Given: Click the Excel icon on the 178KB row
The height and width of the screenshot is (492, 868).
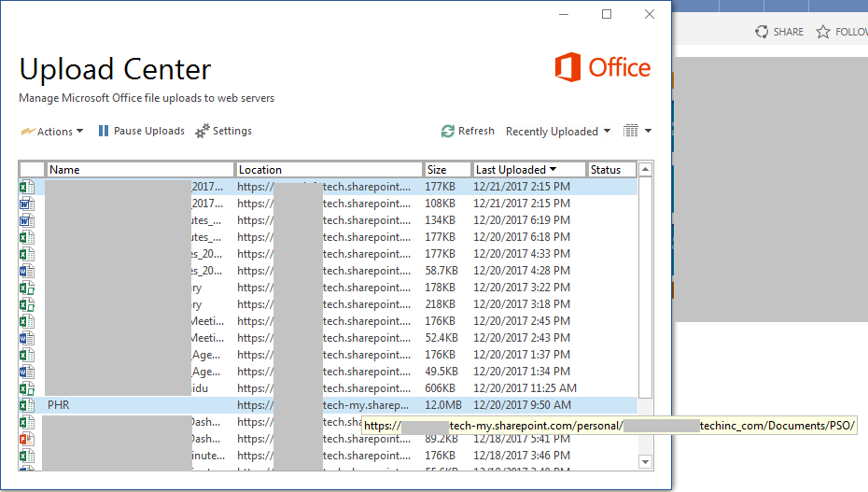Looking at the screenshot, I should (x=26, y=288).
